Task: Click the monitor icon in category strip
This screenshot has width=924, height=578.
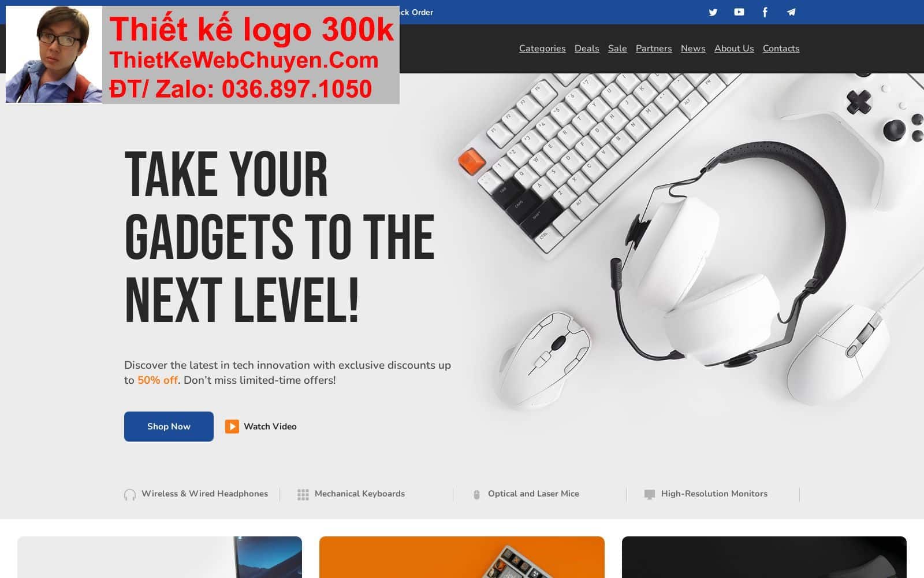Action: pos(650,494)
